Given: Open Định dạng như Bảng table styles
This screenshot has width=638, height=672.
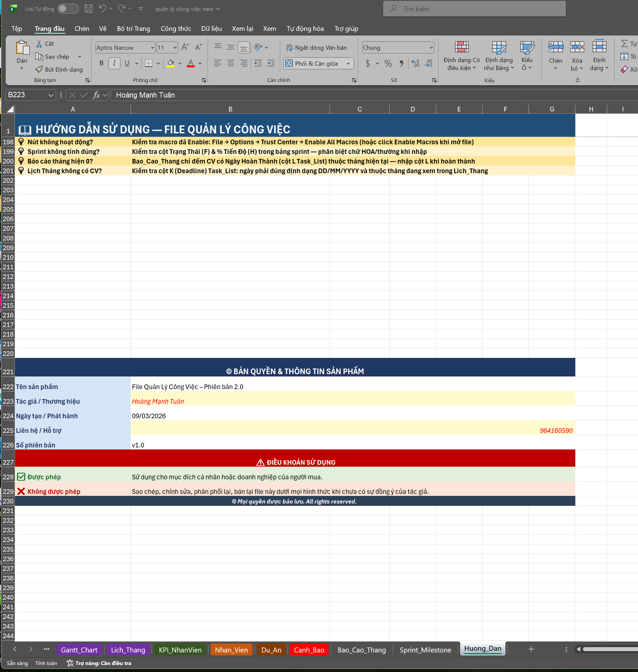Looking at the screenshot, I should click(499, 56).
